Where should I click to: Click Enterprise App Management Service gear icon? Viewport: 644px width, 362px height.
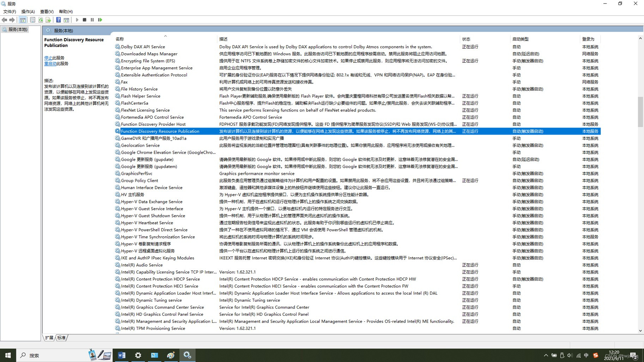(x=117, y=68)
